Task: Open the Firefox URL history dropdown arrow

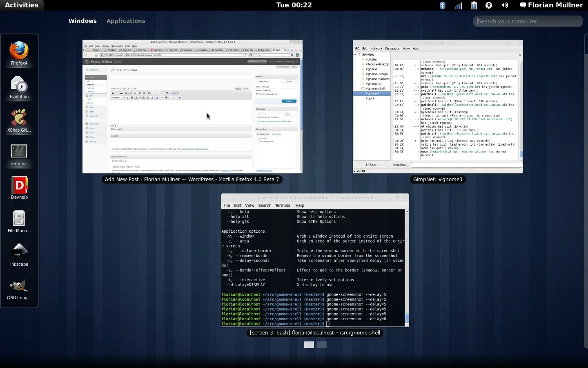Action: (243, 55)
